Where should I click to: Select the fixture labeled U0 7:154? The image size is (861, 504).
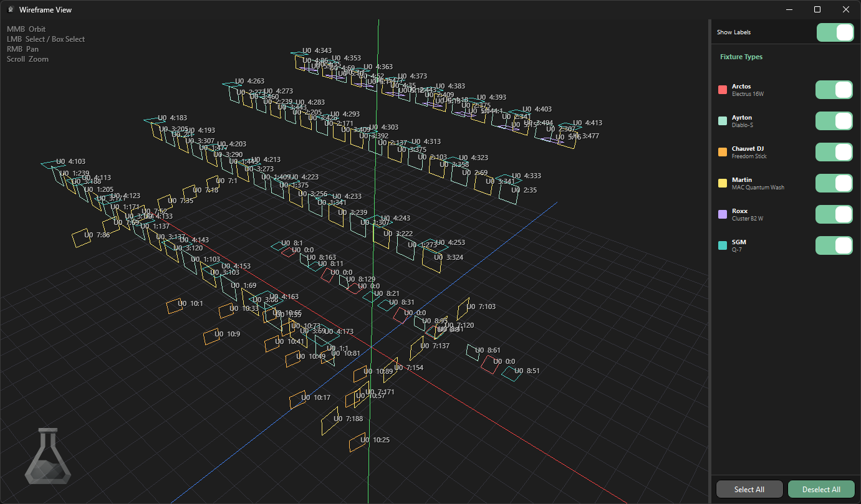390,370
